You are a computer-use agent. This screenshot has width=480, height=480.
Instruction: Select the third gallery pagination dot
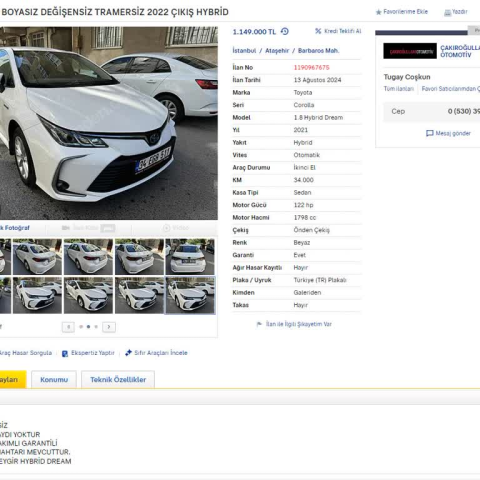pos(96,327)
